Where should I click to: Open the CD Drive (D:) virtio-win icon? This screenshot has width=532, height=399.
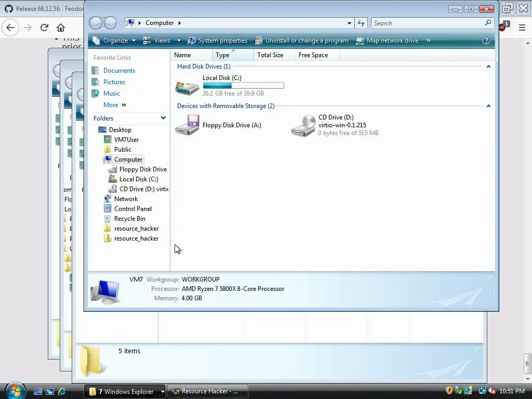click(303, 126)
